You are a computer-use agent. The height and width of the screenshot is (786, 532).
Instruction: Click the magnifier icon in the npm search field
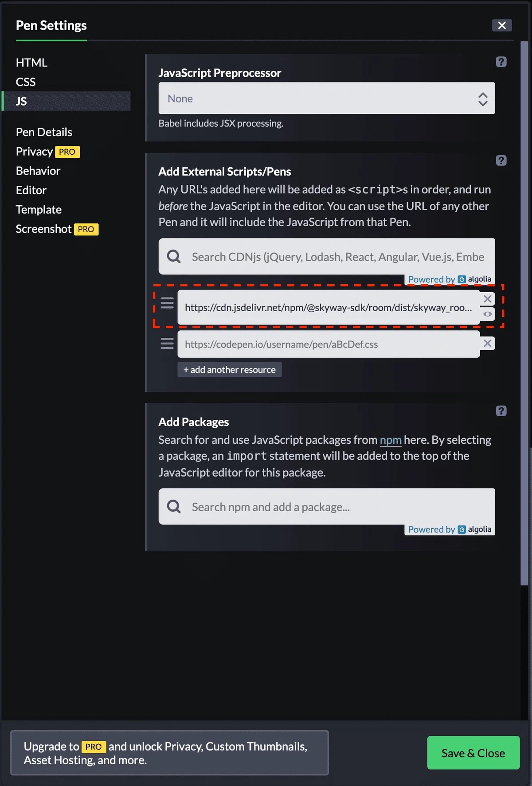tap(173, 506)
